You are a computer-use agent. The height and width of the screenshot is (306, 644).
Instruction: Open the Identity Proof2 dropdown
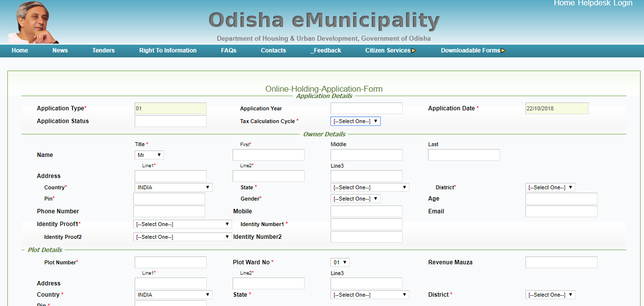click(x=182, y=236)
